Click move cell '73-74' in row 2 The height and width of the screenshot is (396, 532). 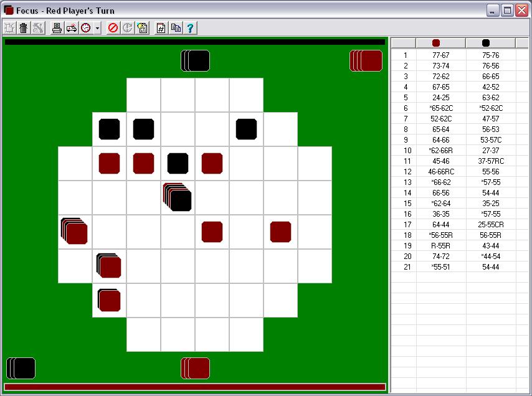(x=440, y=66)
